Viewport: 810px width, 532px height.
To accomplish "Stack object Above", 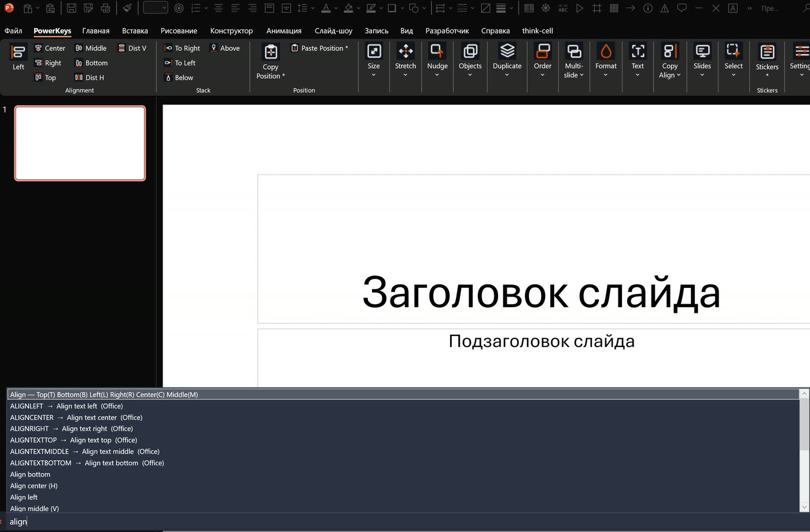I will [x=224, y=48].
